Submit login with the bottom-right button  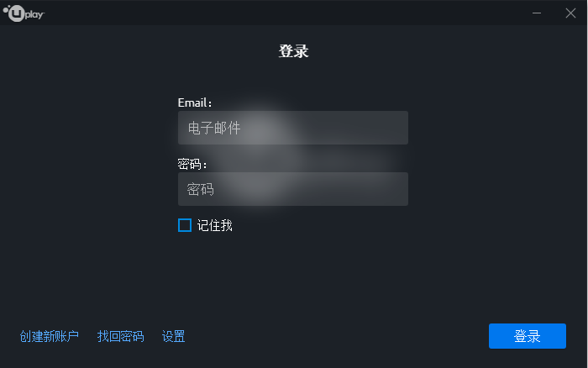528,337
